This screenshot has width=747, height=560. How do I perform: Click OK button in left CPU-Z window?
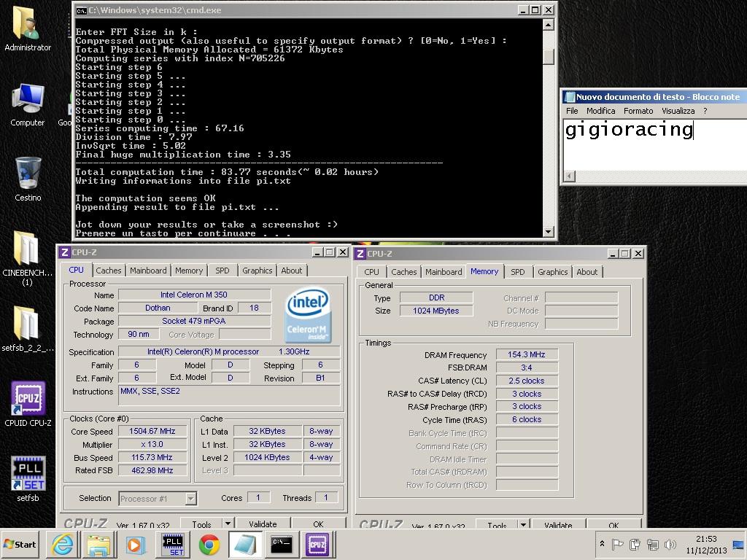click(318, 524)
